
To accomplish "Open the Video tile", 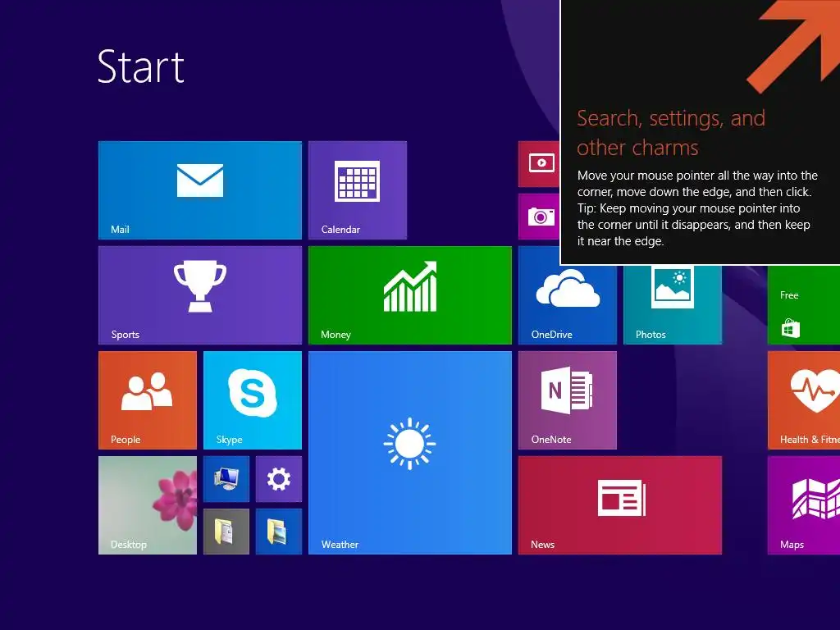I will click(539, 164).
